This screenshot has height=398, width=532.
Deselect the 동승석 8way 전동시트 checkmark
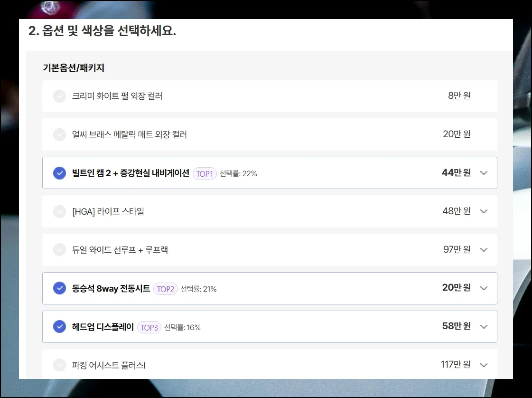59,288
